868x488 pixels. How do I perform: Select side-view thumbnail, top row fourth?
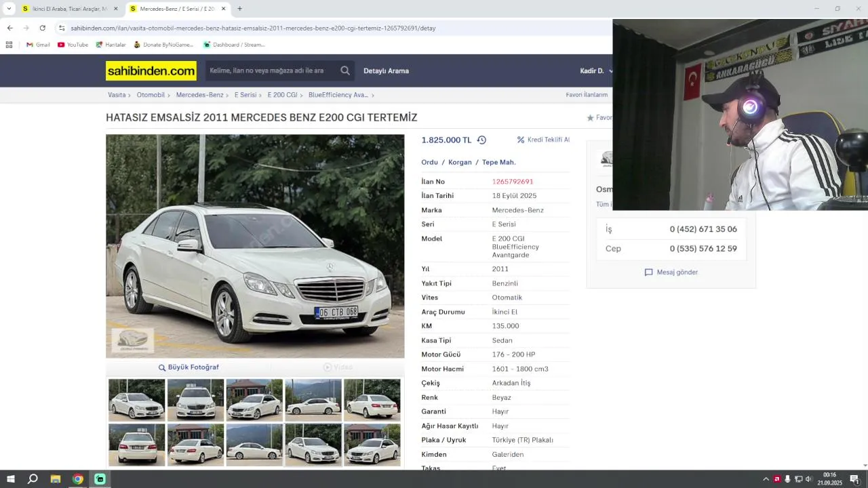click(x=313, y=400)
